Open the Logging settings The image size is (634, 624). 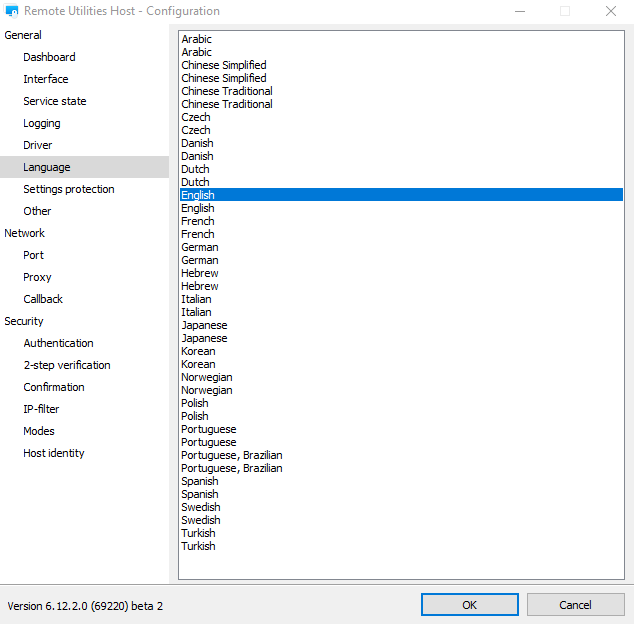[x=42, y=123]
